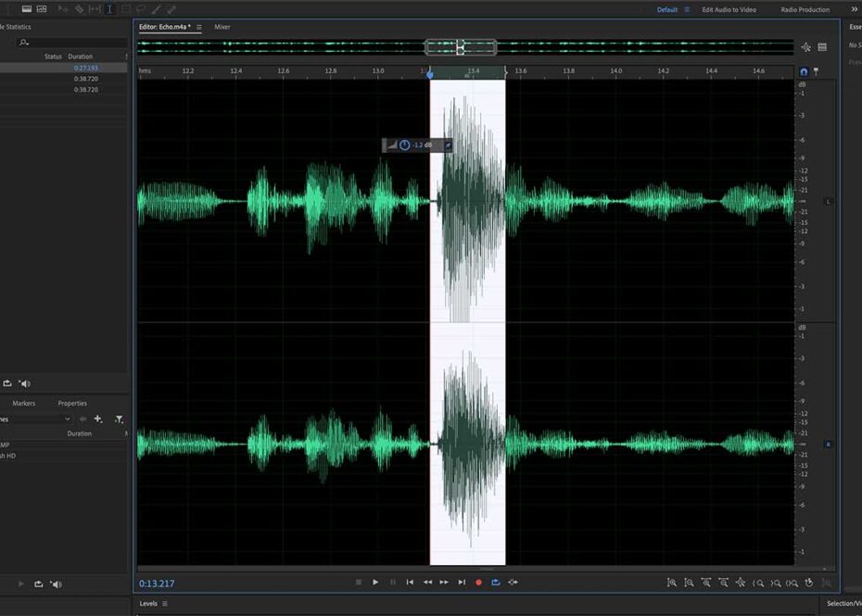Toggle the left channel L enable button
Viewport: 862px width, 616px height.
pyautogui.click(x=829, y=202)
